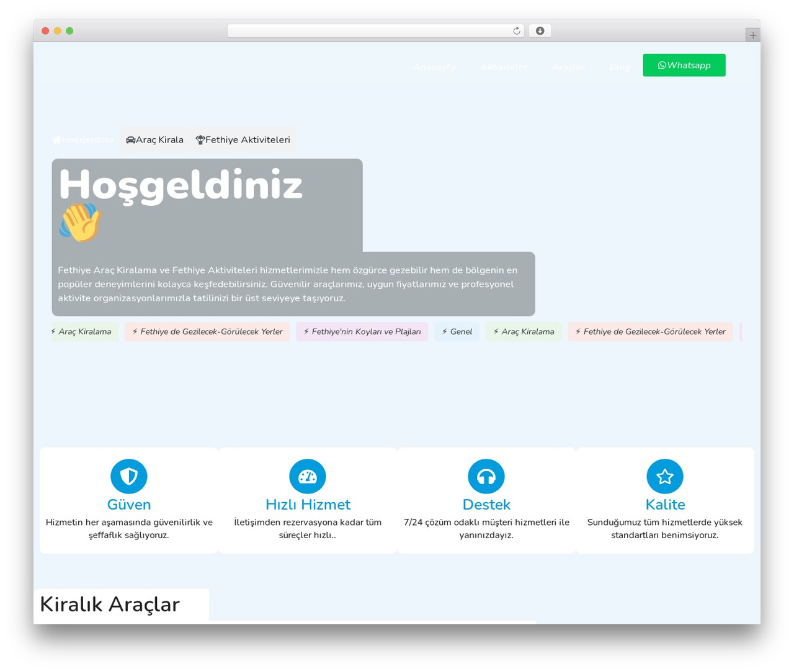Go to the Aktiviteler menu link
The width and height of the screenshot is (794, 672).
tap(504, 67)
